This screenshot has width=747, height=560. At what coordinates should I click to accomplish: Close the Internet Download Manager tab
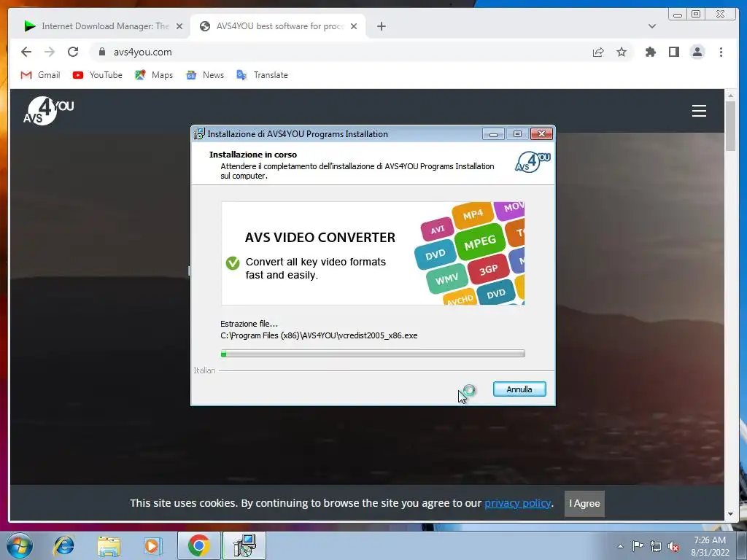(179, 26)
